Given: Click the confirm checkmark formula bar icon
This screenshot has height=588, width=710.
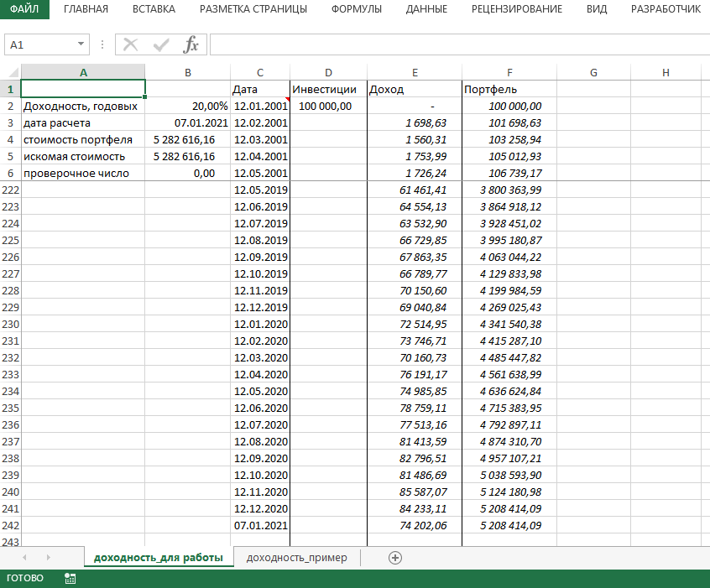Looking at the screenshot, I should click(x=161, y=44).
